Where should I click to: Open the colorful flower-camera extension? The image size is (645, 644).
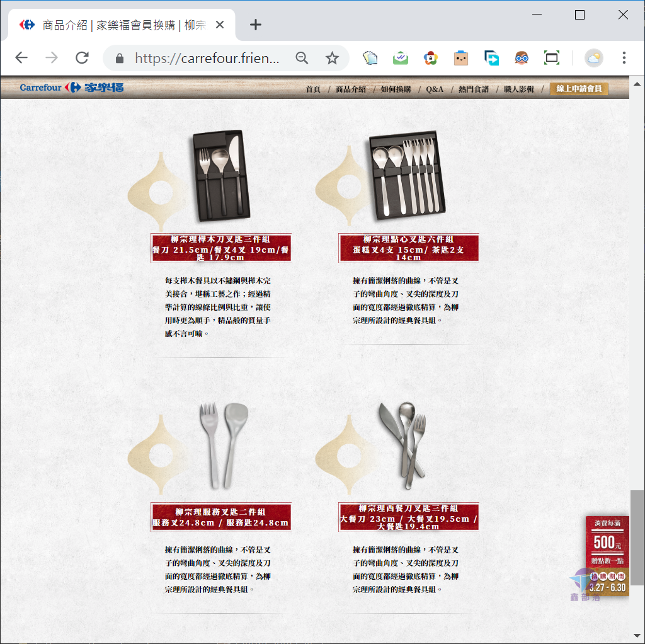(431, 58)
